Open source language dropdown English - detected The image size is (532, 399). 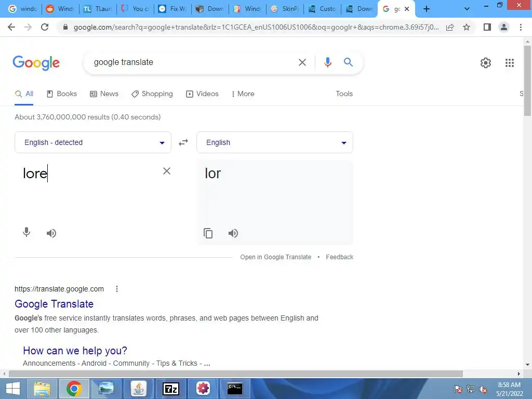point(93,142)
